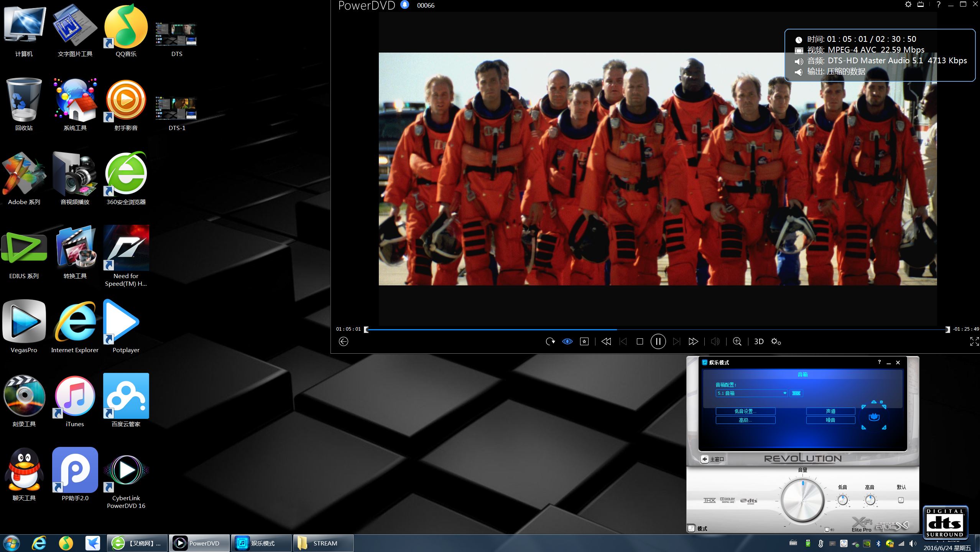Open QQ音乐 desktop shortcut
The image size is (980, 552).
tap(126, 31)
